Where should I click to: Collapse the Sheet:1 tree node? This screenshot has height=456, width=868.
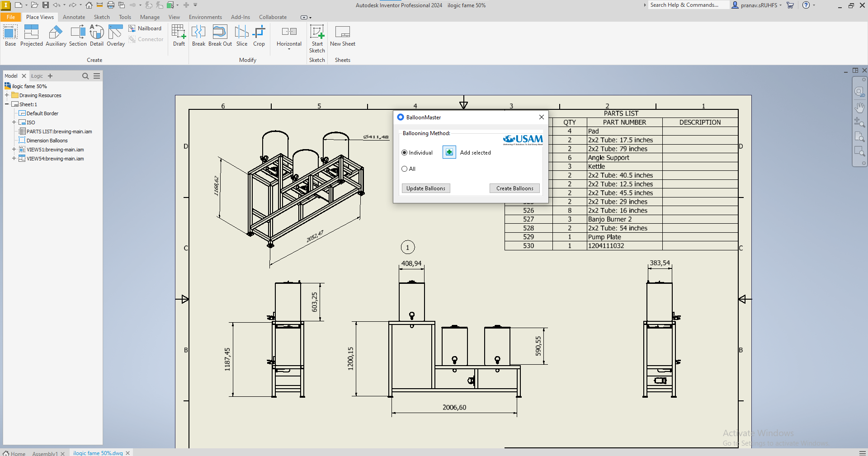click(x=7, y=104)
